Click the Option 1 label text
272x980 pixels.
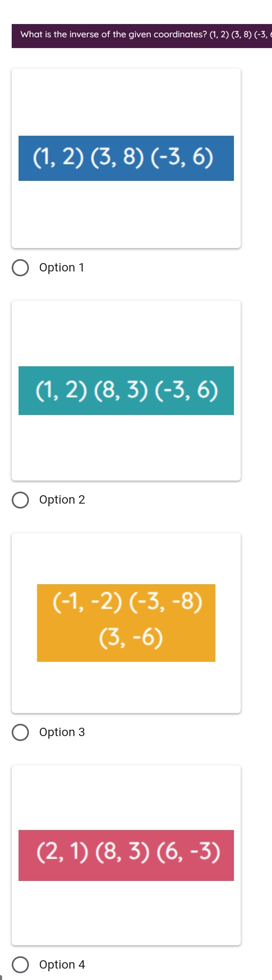coord(61,267)
